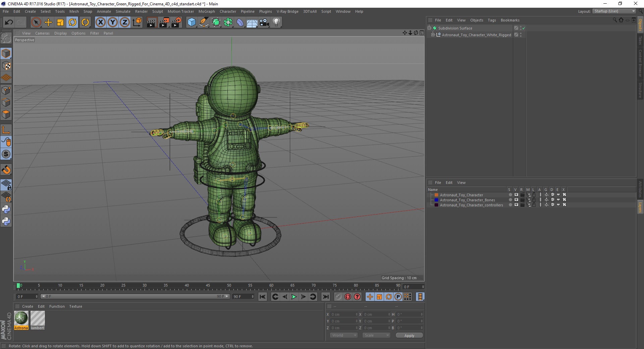Toggle Y axis lock
The width and height of the screenshot is (644, 349).
tap(113, 22)
